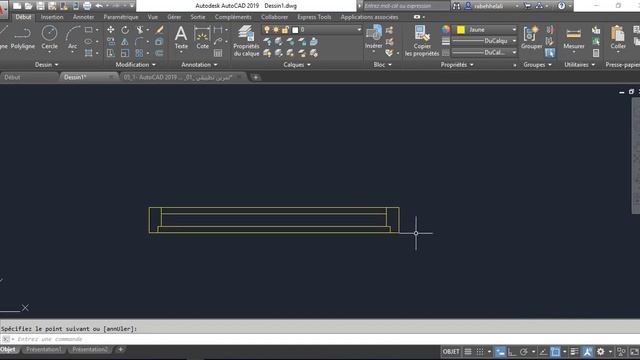Click the Fillet (Raccord) tool icon
This screenshot has height=360, width=640.
click(x=139, y=42)
